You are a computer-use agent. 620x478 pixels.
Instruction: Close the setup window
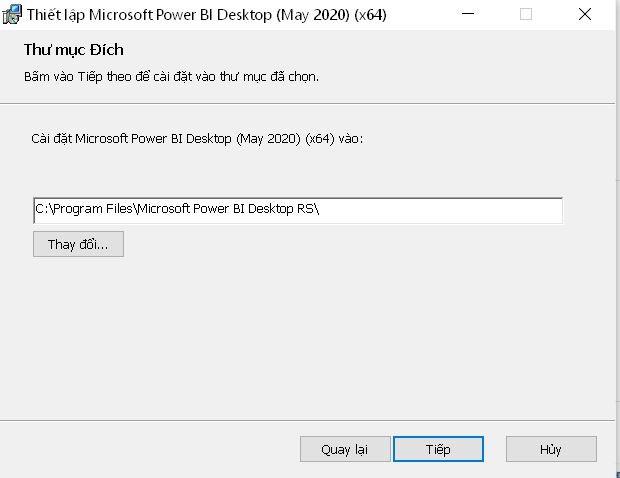pyautogui.click(x=585, y=14)
